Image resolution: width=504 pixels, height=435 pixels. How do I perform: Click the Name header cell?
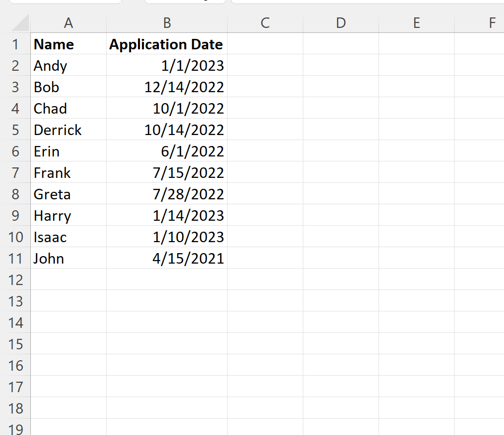tap(68, 44)
